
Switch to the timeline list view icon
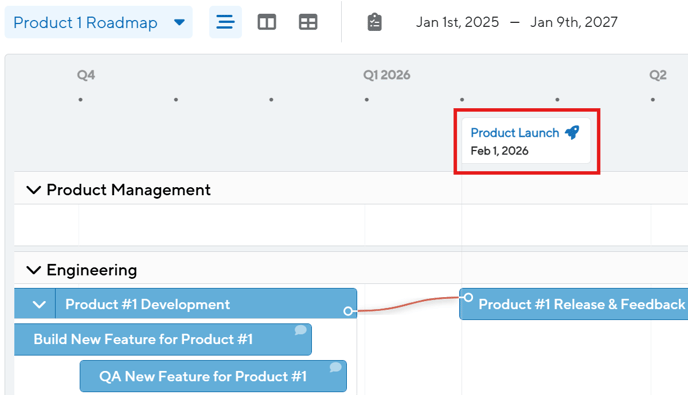[x=225, y=22]
